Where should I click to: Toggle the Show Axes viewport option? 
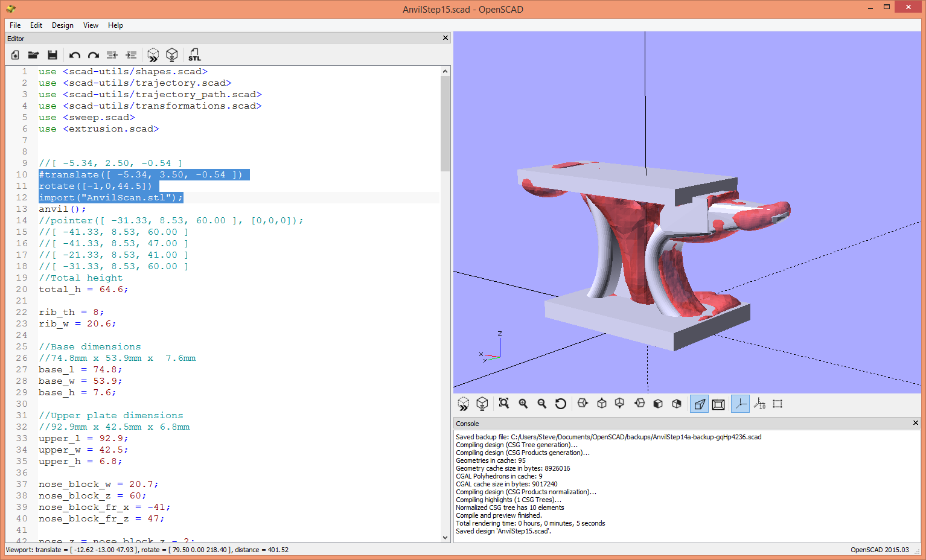coord(741,403)
